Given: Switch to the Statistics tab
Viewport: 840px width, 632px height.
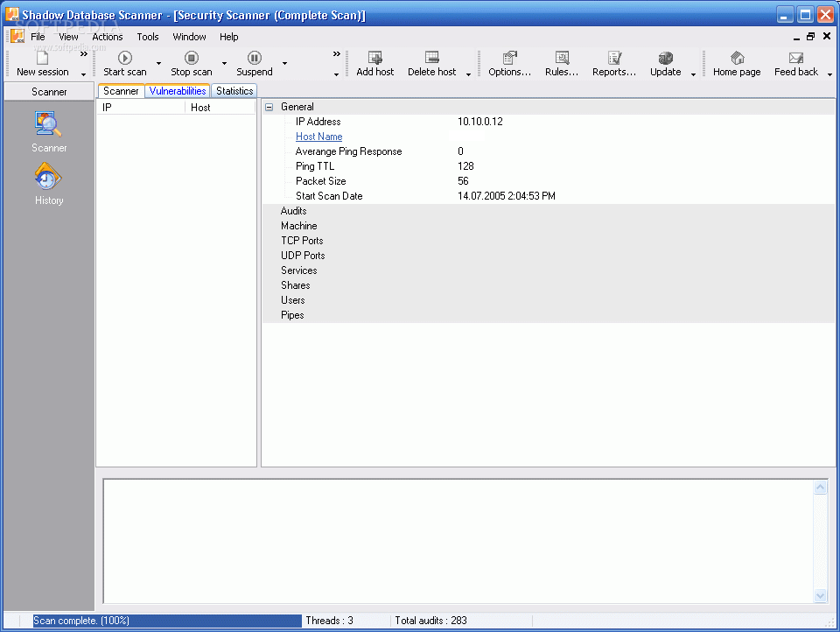Looking at the screenshot, I should (x=234, y=91).
